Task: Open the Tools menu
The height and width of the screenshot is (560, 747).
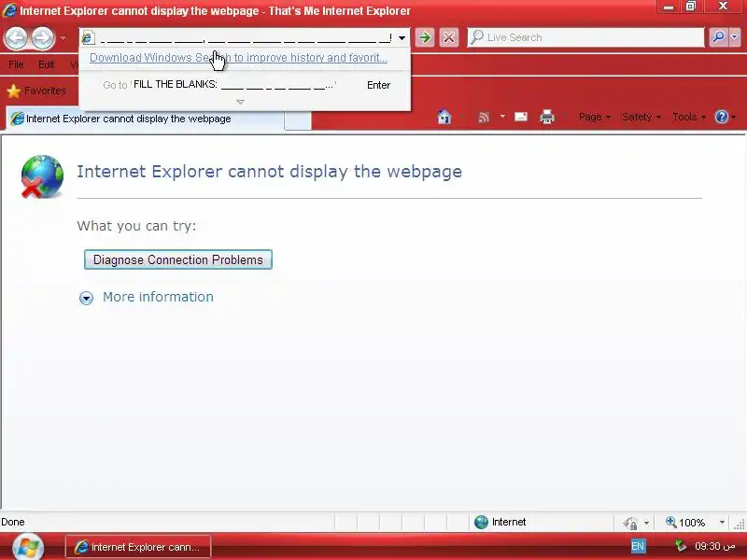Action: pyautogui.click(x=689, y=117)
